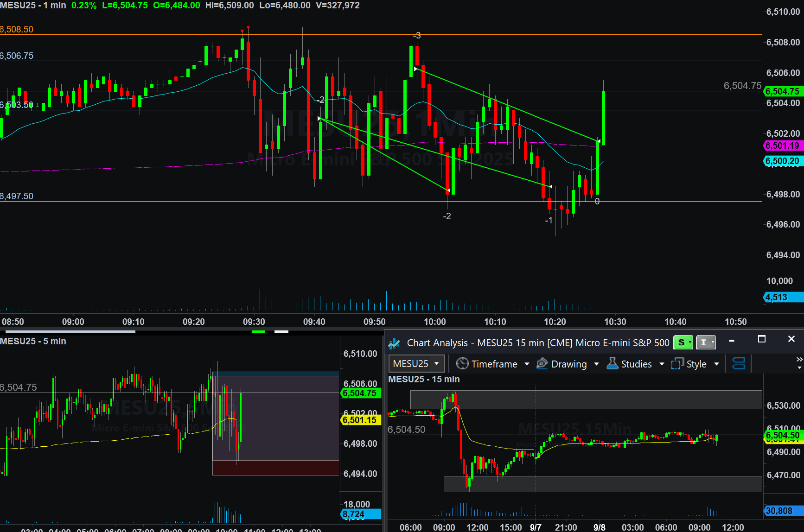Click the Chart Analysis app icon in title bar
The width and height of the screenshot is (804, 532).
(x=394, y=343)
